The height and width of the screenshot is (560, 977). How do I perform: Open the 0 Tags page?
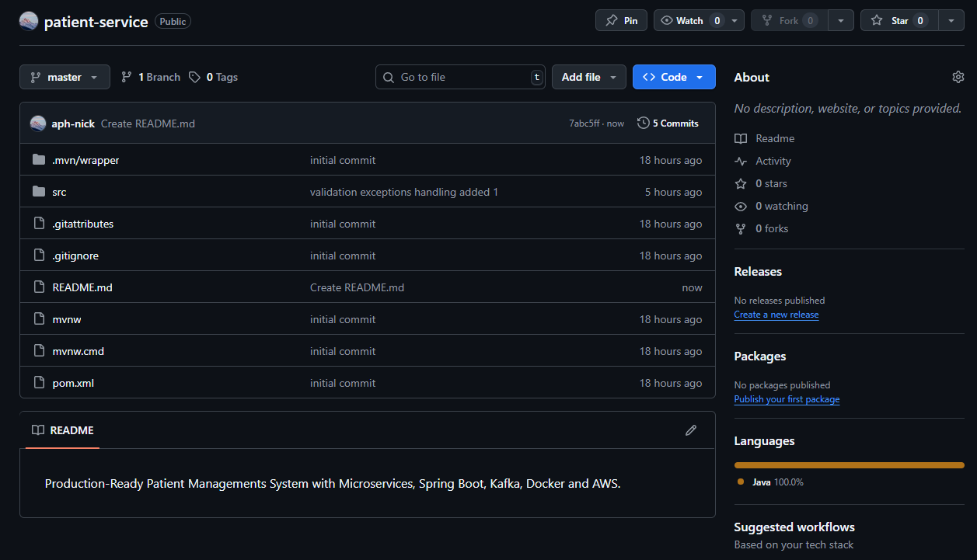tap(214, 77)
